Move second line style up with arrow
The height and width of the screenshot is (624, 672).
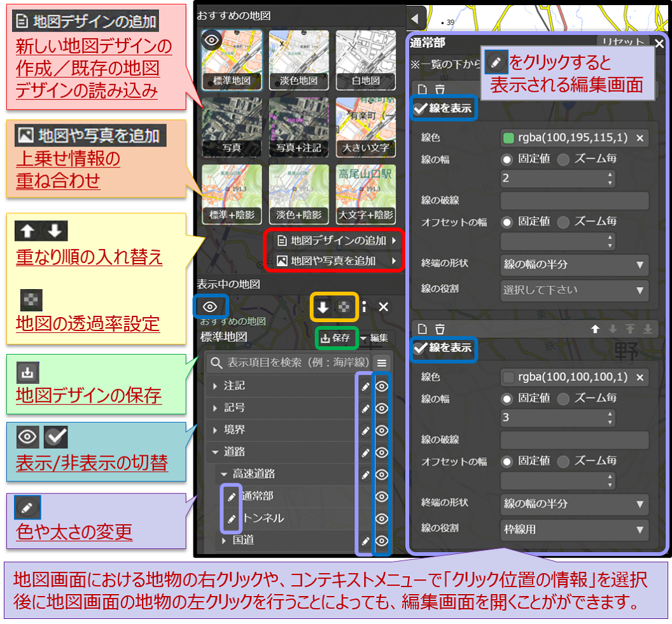click(595, 329)
